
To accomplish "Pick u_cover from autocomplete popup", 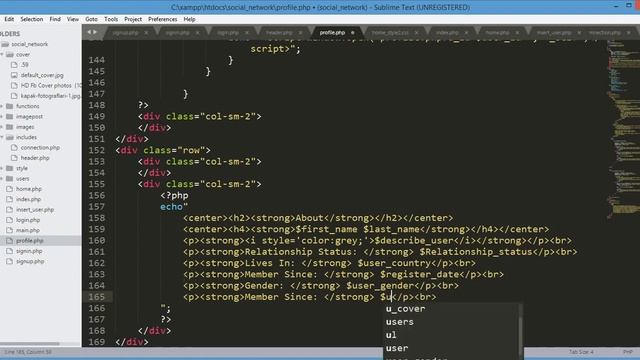I will click(x=451, y=309).
